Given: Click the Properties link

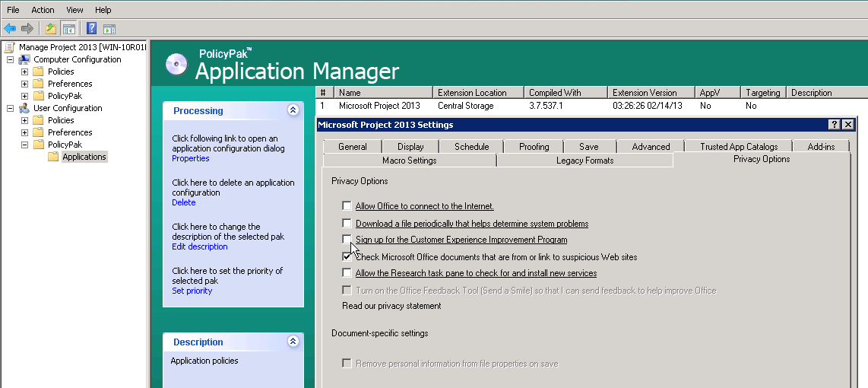Looking at the screenshot, I should pos(191,158).
